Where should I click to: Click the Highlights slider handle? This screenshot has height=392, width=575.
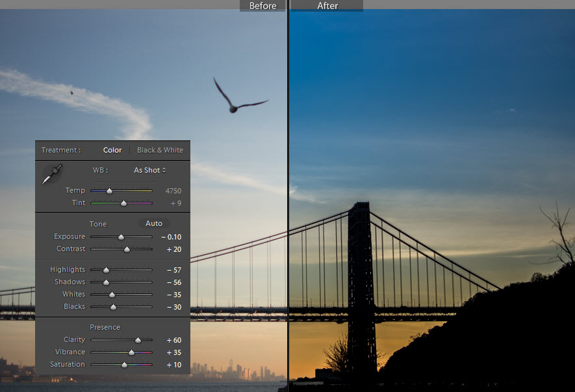click(x=106, y=270)
